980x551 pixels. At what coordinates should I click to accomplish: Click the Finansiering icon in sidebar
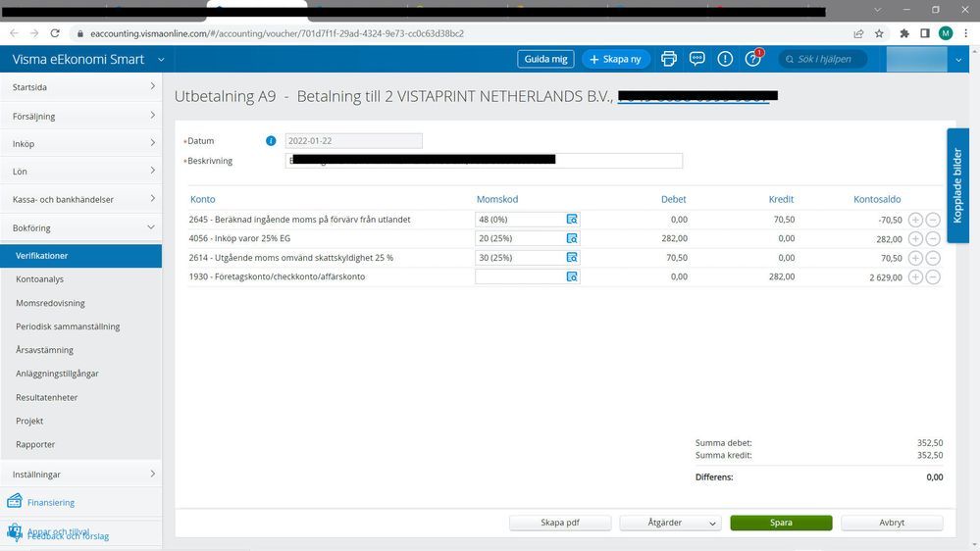[15, 501]
